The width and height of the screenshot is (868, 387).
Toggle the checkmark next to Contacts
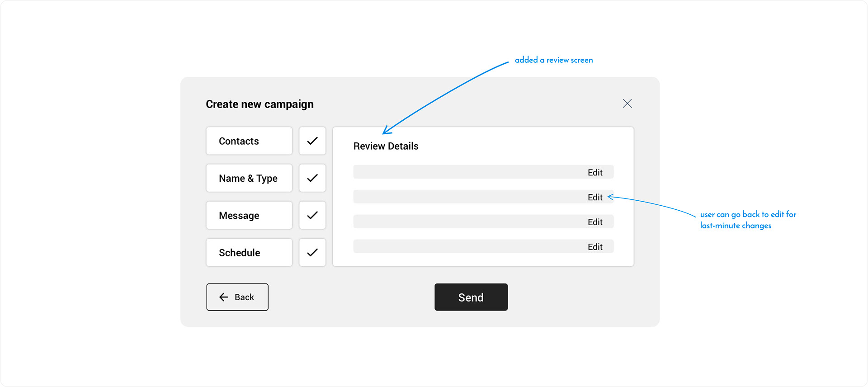pos(312,141)
